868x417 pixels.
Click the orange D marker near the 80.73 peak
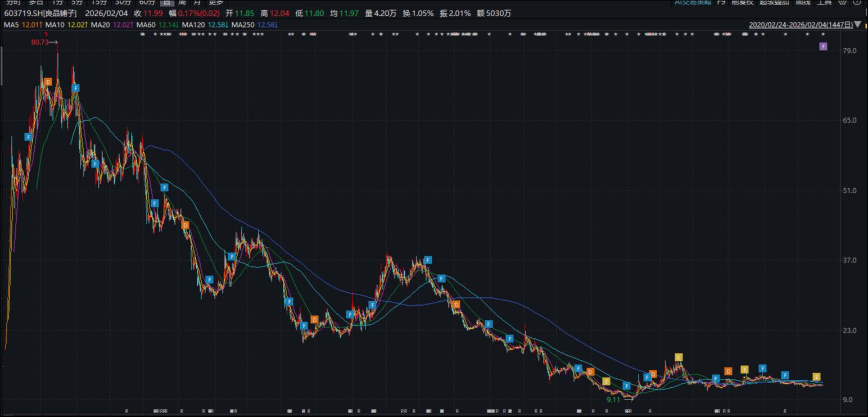[x=48, y=82]
